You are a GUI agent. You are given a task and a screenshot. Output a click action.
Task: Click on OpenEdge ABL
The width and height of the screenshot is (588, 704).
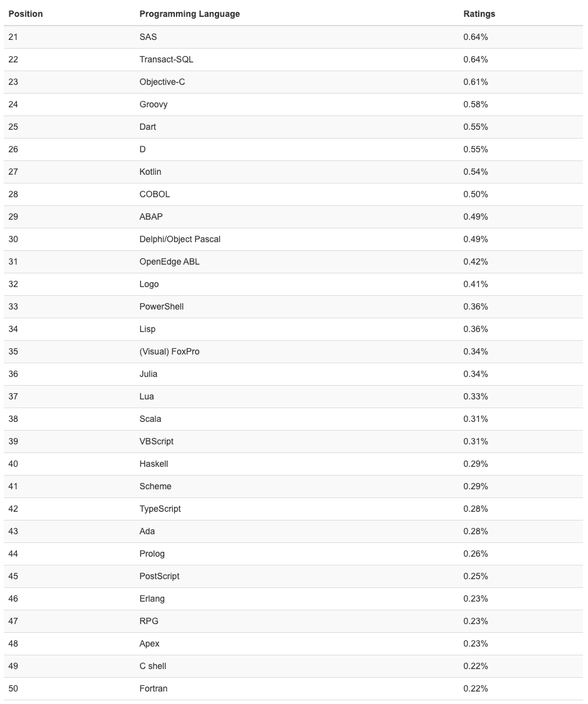[169, 262]
